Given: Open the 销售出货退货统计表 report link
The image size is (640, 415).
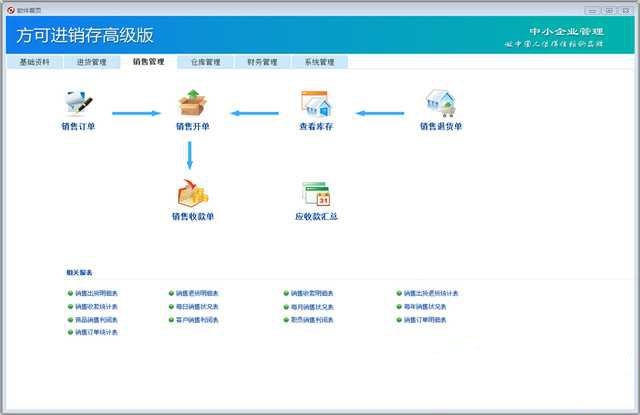Looking at the screenshot, I should (427, 293).
